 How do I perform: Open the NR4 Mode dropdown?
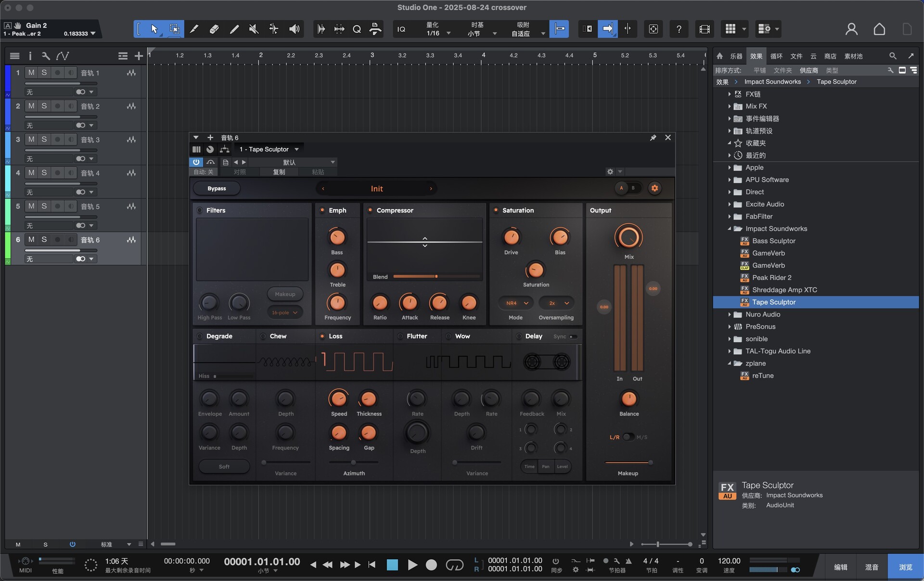[x=516, y=303]
